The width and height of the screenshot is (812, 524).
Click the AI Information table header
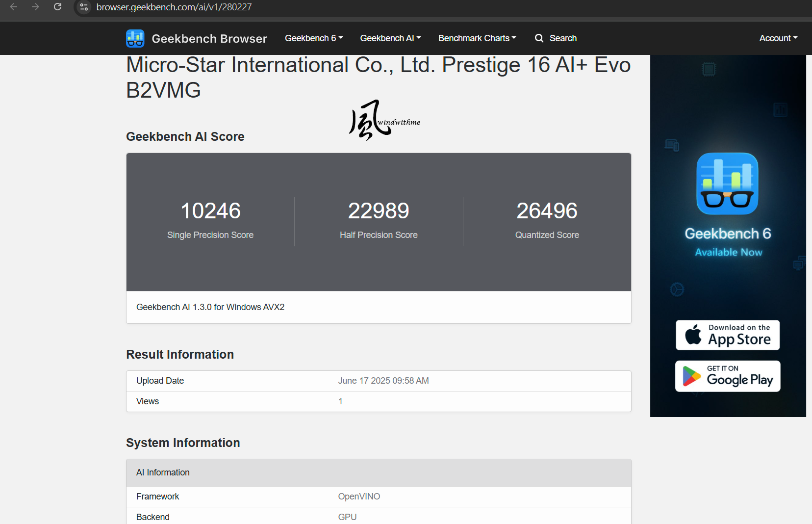tap(379, 472)
